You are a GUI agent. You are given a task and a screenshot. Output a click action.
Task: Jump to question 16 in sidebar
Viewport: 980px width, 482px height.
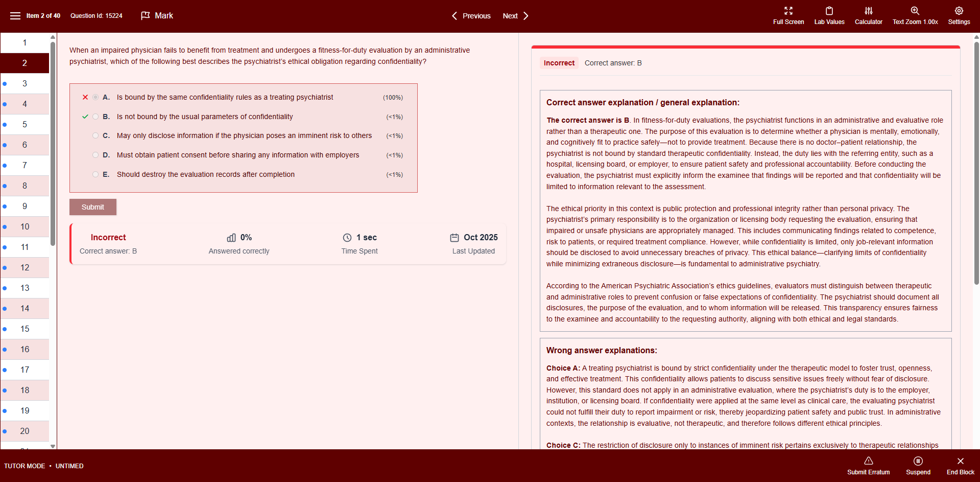click(25, 350)
